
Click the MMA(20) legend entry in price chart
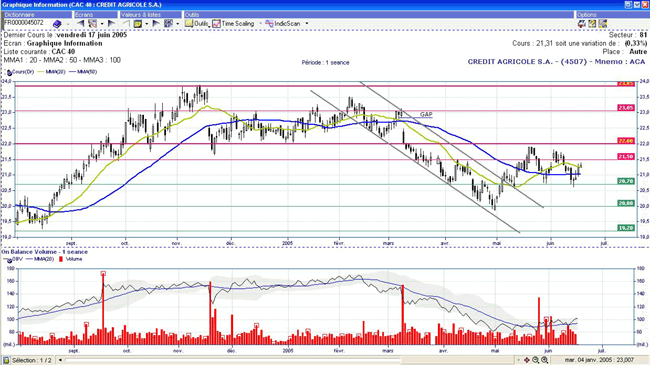(x=51, y=72)
